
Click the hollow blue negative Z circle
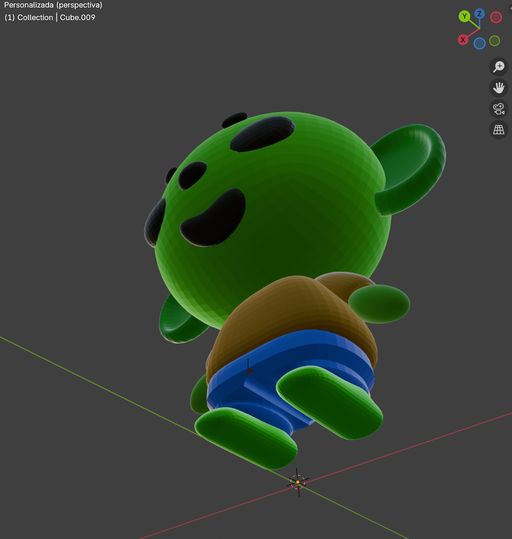coord(479,43)
